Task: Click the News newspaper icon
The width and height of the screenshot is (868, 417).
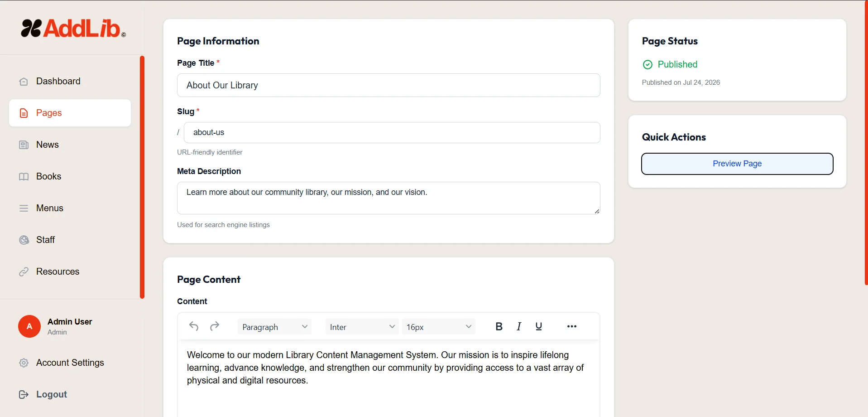Action: coord(24,145)
